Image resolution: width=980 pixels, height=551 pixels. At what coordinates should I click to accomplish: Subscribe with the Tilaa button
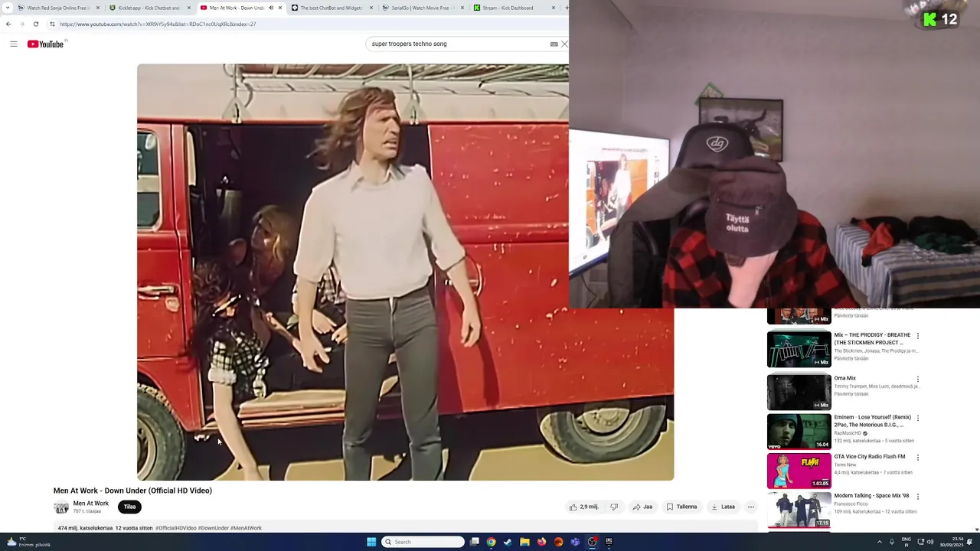129,507
